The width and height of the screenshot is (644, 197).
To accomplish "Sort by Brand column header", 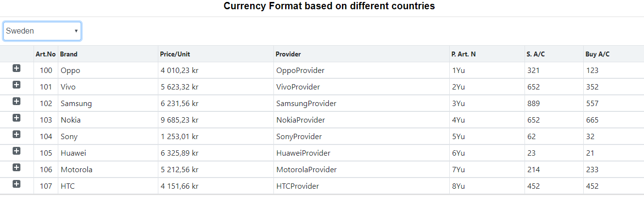I will 68,54.
